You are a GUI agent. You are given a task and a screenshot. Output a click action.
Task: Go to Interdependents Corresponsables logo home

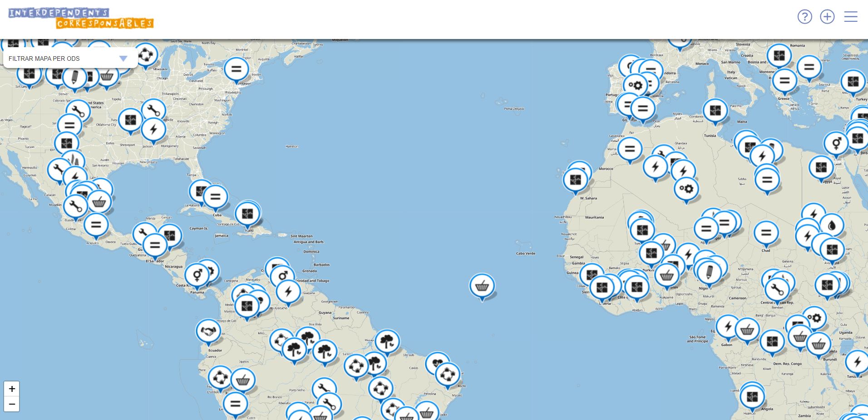tap(81, 18)
